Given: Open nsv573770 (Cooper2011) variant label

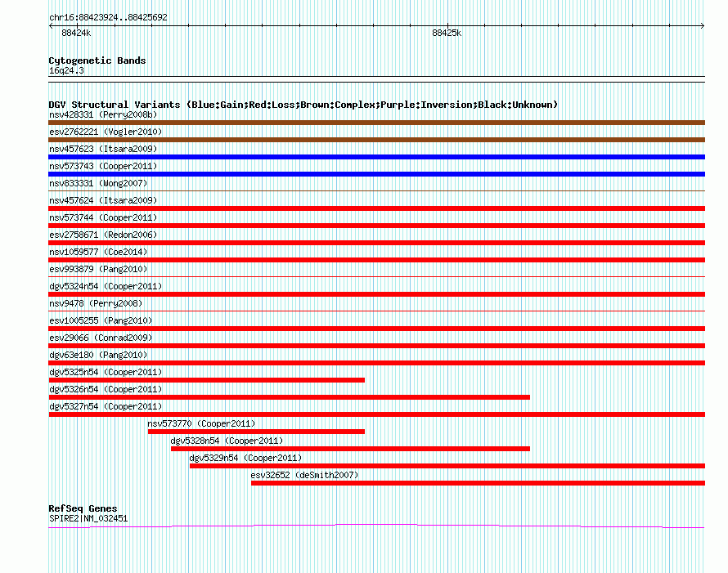Looking at the screenshot, I should [201, 423].
